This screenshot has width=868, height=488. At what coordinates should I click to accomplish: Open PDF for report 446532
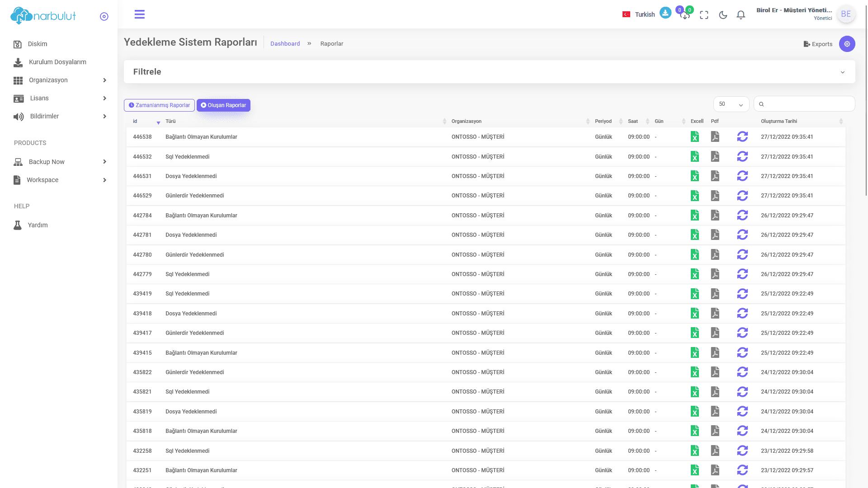coord(715,156)
